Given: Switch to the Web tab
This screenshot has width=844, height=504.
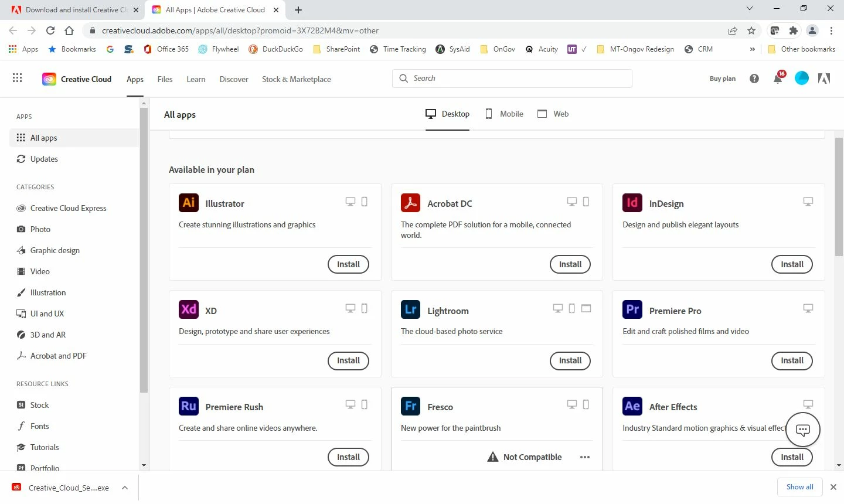Looking at the screenshot, I should click(x=553, y=114).
